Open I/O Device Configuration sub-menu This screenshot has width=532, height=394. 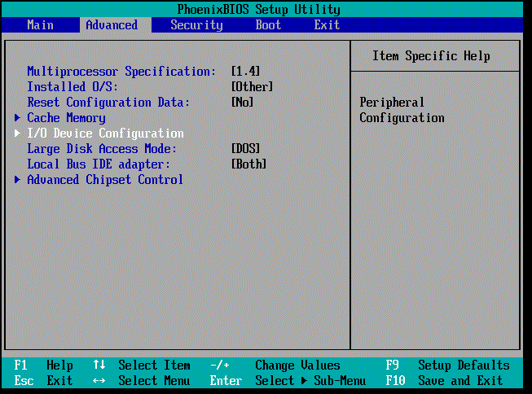click(x=105, y=134)
